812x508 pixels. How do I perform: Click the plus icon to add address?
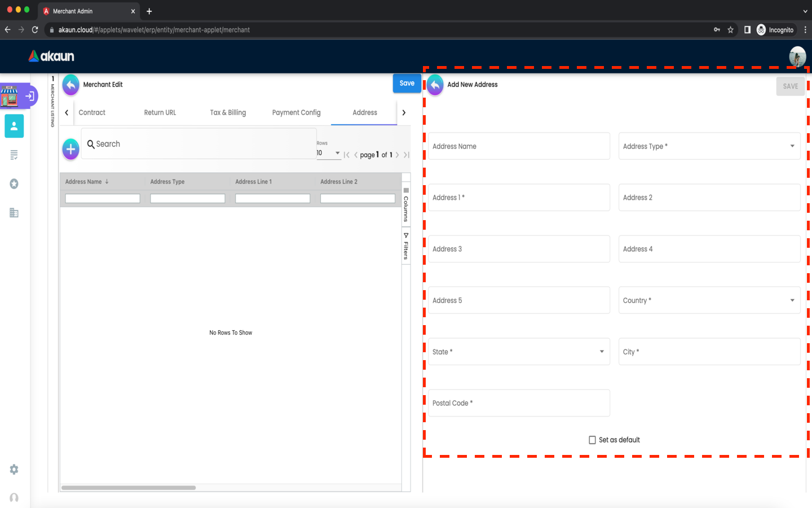70,149
